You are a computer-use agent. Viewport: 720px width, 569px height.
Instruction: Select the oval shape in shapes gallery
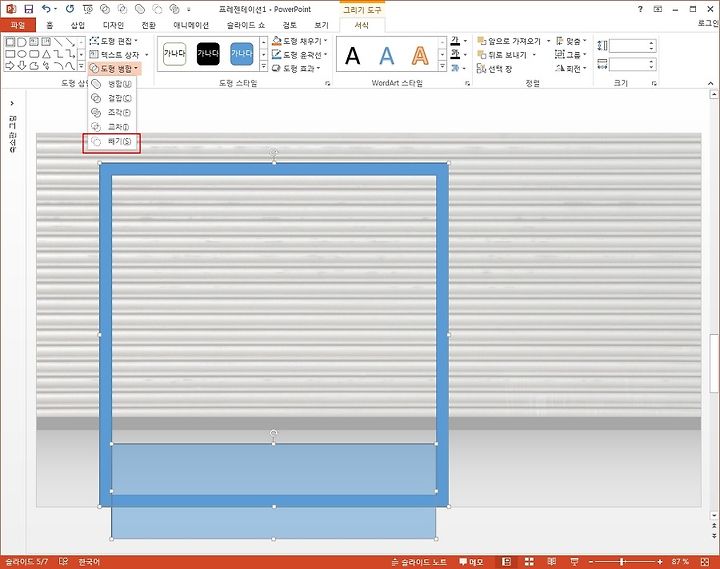pyautogui.click(x=22, y=54)
